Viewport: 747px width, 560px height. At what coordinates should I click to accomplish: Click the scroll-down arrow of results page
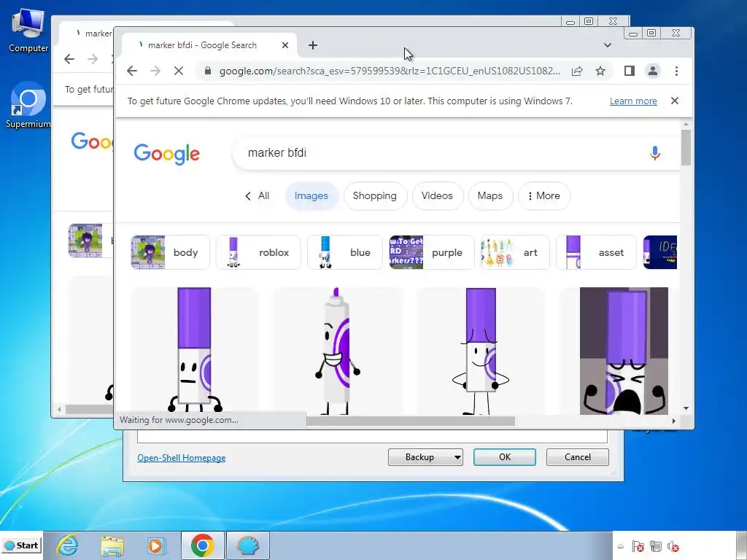(x=686, y=408)
